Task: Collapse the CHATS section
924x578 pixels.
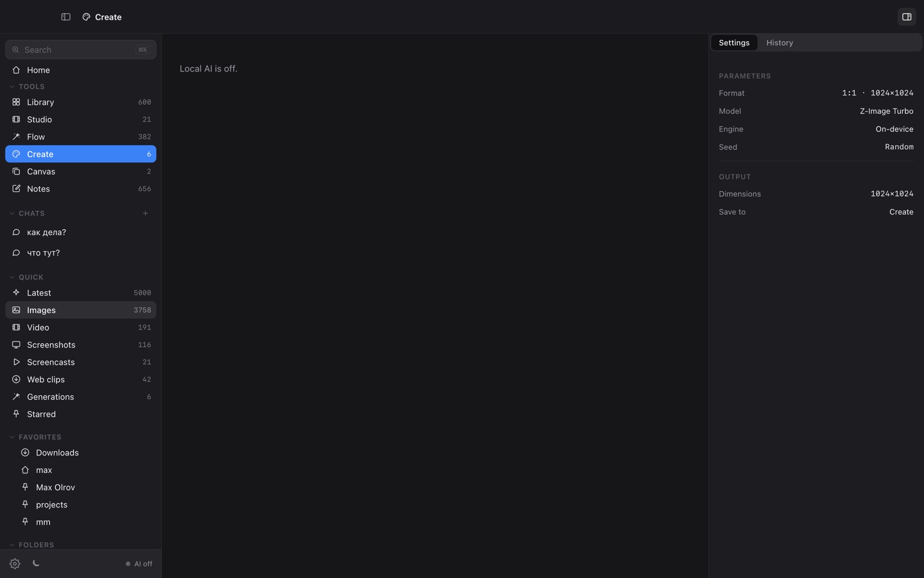Action: 27,213
